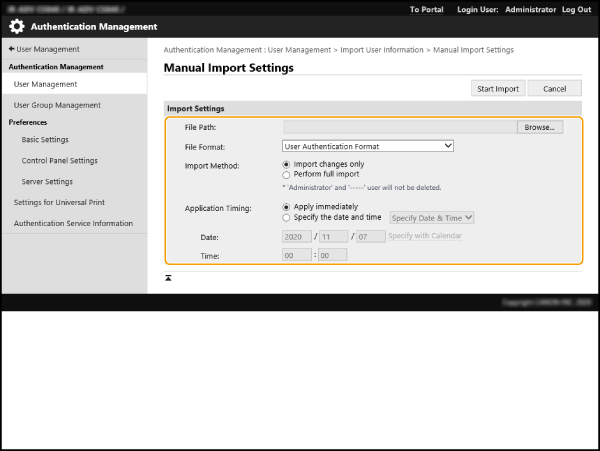The image size is (600, 451).
Task: Open Basic Settings under Preferences
Action: (45, 140)
